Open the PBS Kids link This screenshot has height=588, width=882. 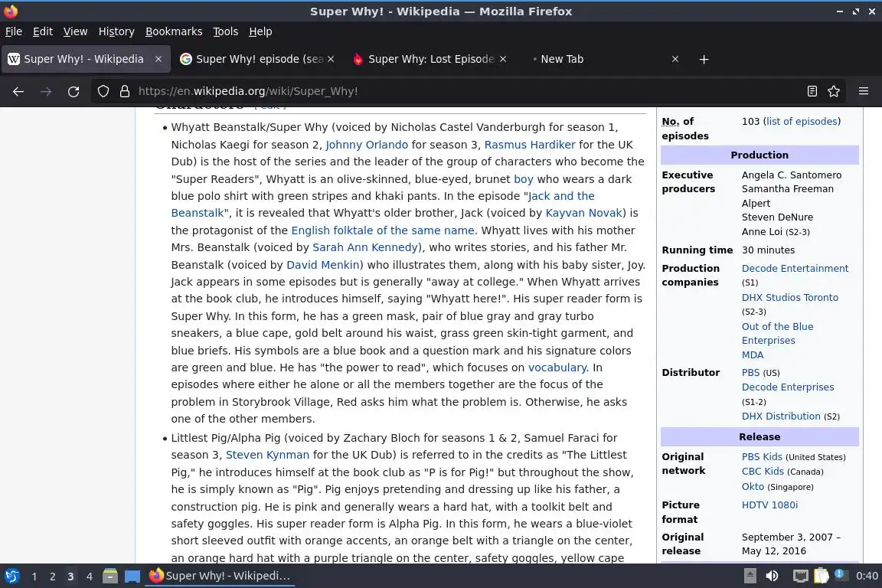pyautogui.click(x=762, y=457)
